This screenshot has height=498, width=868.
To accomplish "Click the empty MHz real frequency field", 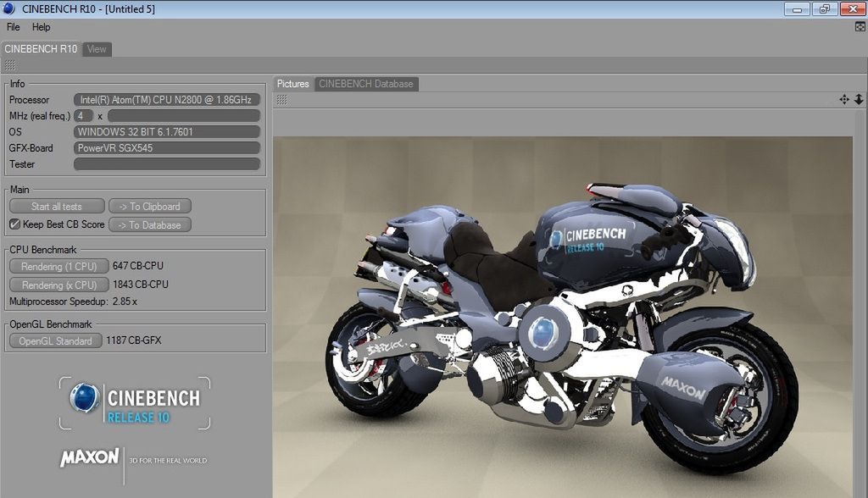I will tap(184, 116).
